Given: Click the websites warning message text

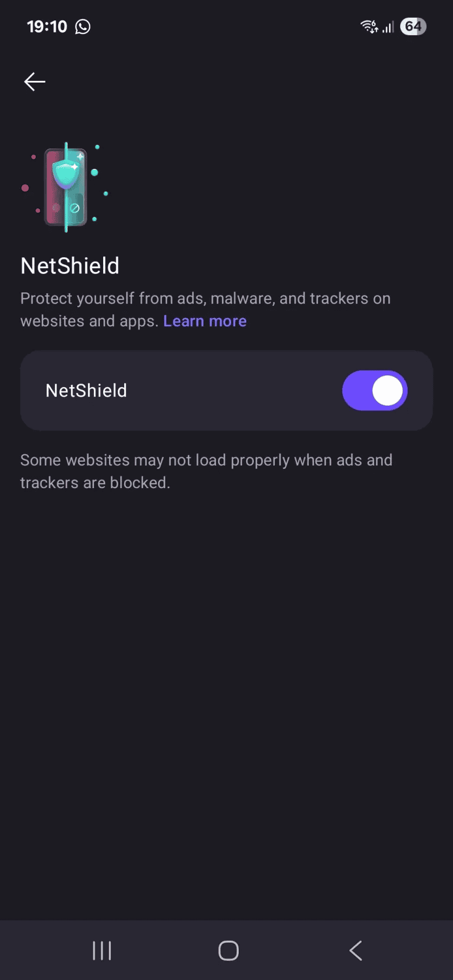Looking at the screenshot, I should click(x=206, y=471).
